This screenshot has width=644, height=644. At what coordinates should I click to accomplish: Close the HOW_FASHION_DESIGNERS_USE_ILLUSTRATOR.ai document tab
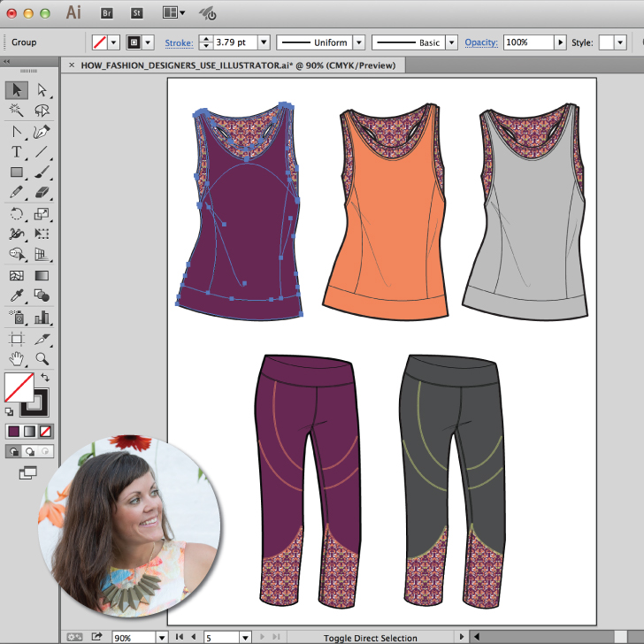pyautogui.click(x=71, y=65)
